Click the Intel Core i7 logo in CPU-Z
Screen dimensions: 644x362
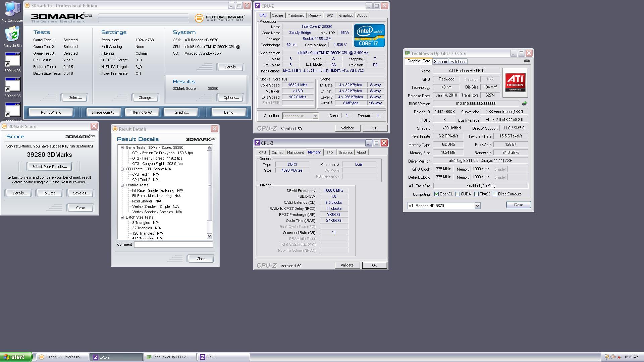click(369, 36)
